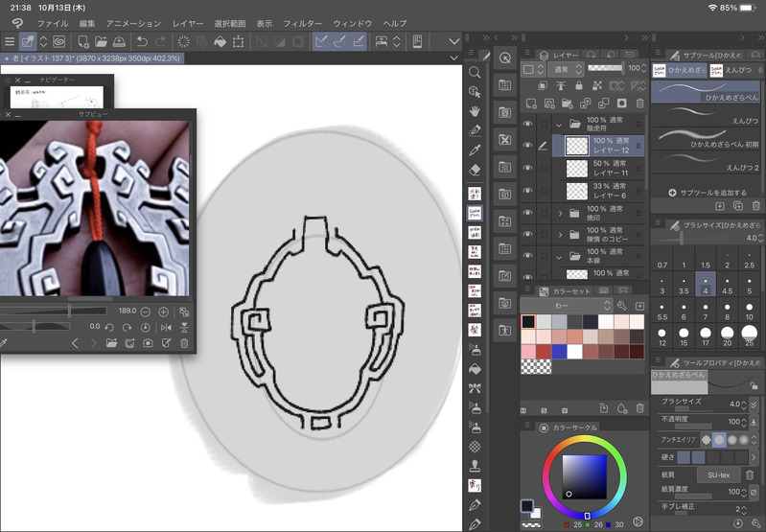Select the Zoom magnifier tool

coord(475,72)
